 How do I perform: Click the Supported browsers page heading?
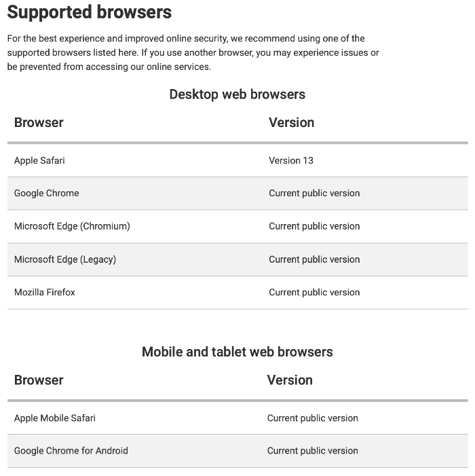pyautogui.click(x=89, y=12)
